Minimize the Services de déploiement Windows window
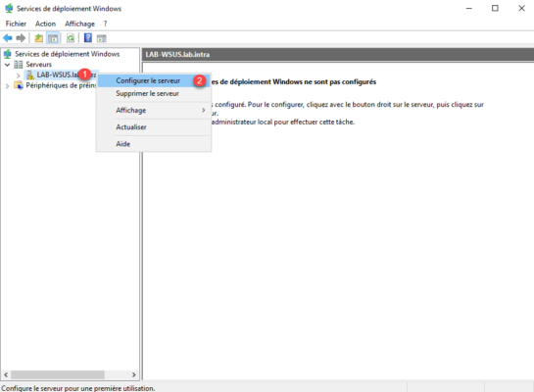This screenshot has height=392, width=534. pos(469,8)
